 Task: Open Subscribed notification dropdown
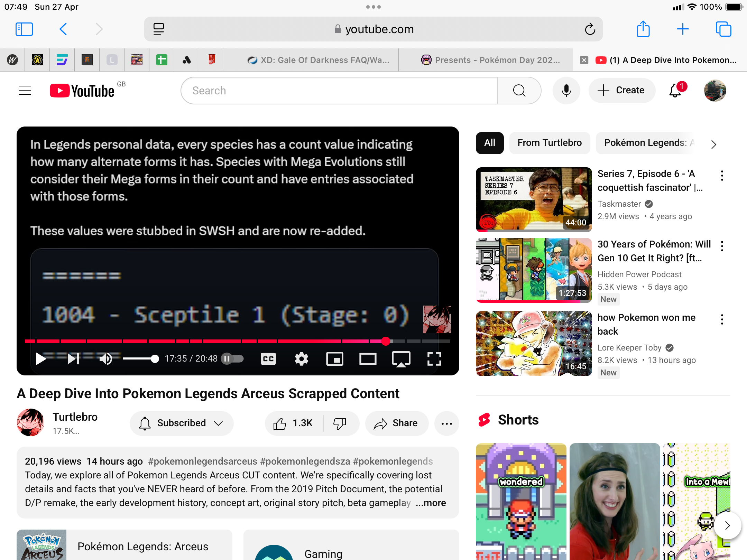click(x=182, y=423)
